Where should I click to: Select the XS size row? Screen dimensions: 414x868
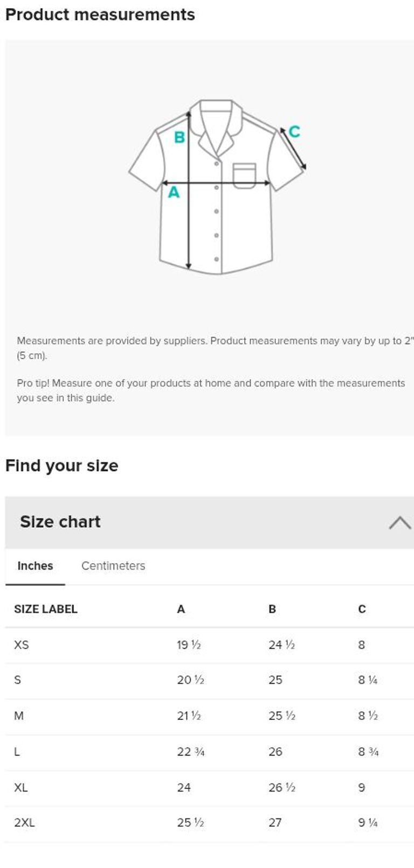[x=209, y=645]
